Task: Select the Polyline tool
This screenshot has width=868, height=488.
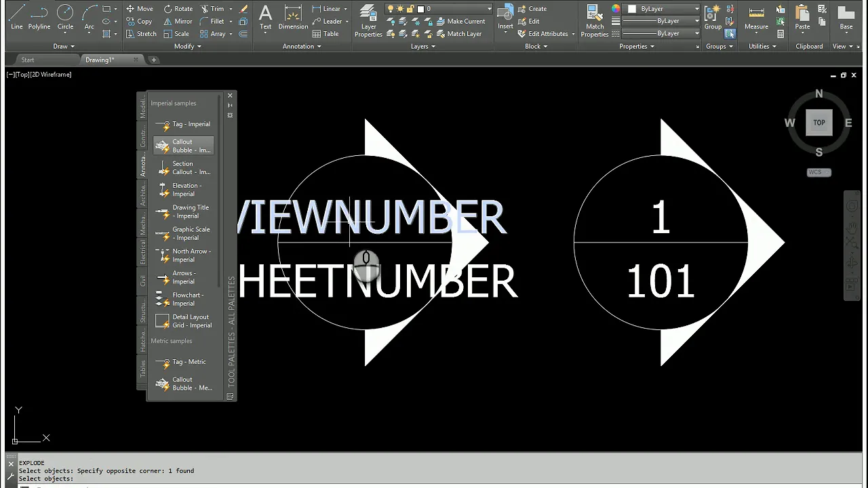Action: click(x=39, y=18)
